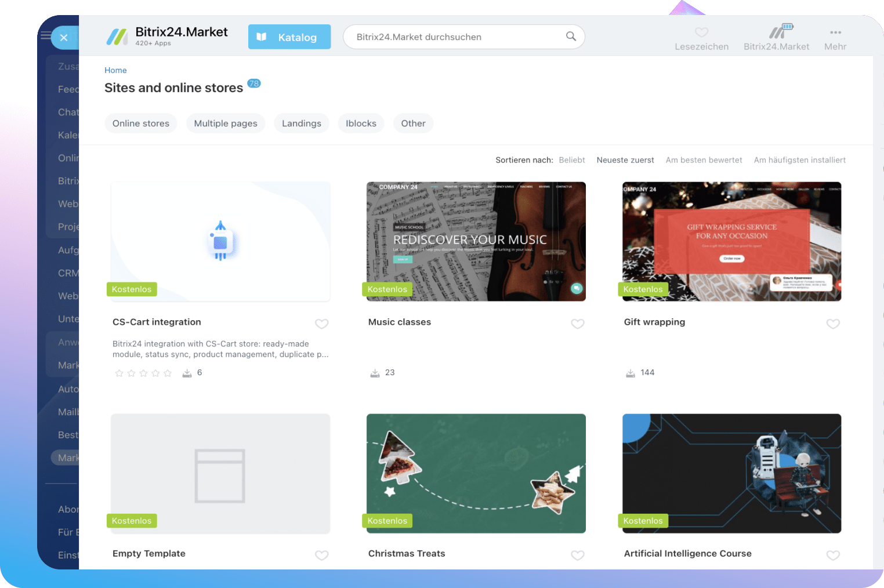Open Lesezeichen heart icon in header
Screen dimensions: 884x588
pos(701,32)
